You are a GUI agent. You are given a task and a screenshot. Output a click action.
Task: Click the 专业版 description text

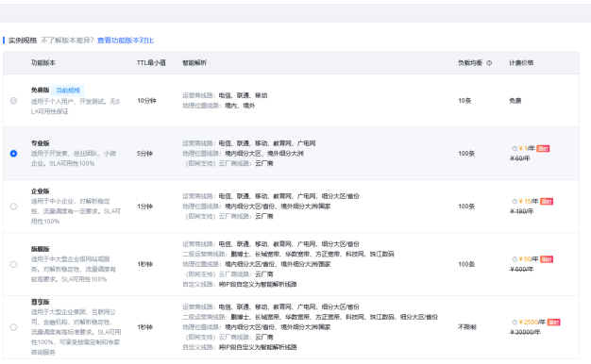pyautogui.click(x=74, y=158)
